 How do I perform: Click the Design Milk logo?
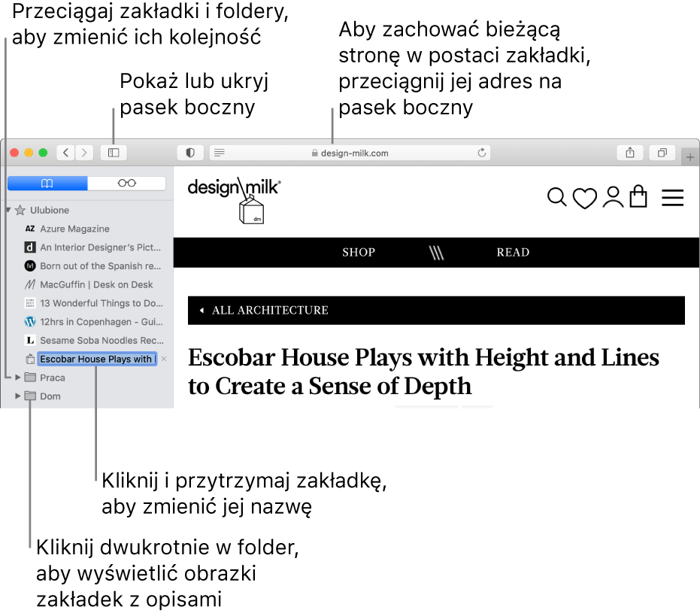click(x=235, y=199)
